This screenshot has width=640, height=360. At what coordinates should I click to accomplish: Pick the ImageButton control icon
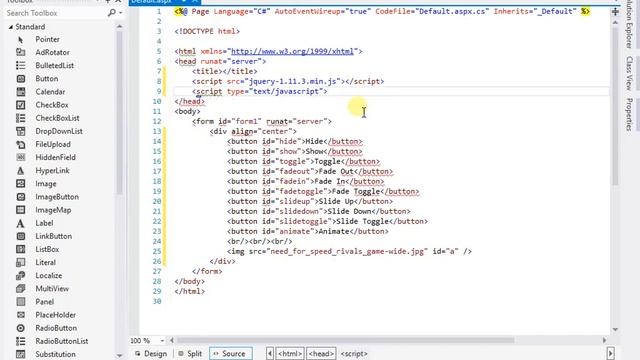[20, 197]
